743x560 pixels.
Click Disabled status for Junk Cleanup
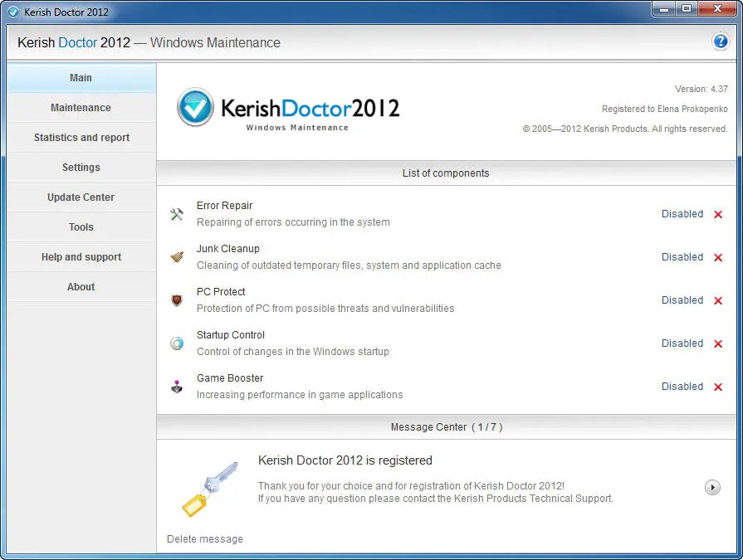pyautogui.click(x=682, y=257)
